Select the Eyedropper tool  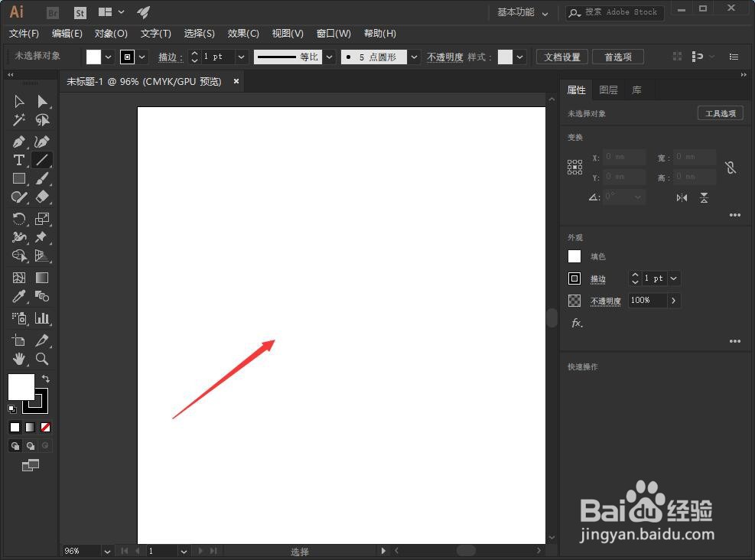coord(19,296)
